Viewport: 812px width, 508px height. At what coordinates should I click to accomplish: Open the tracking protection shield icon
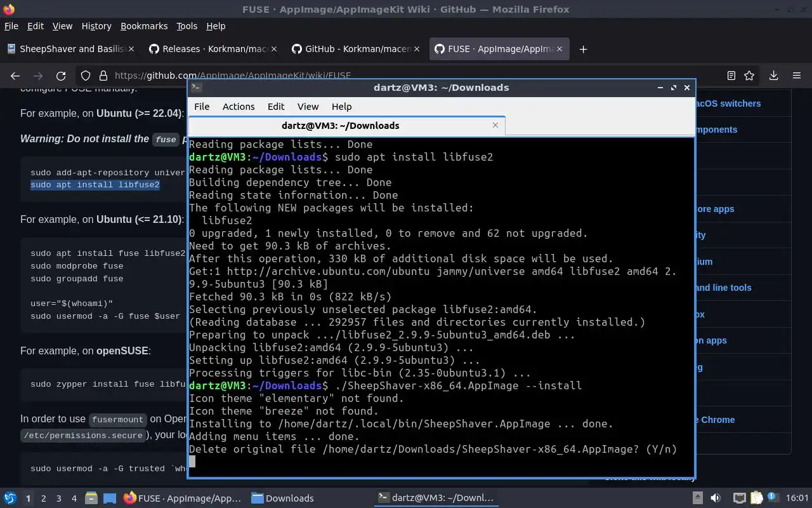click(x=86, y=76)
